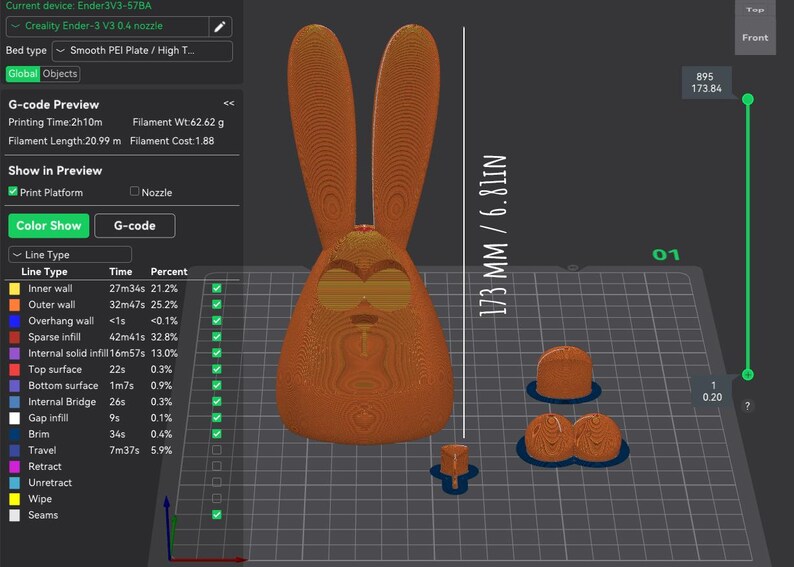Click the Travel color swatch
The width and height of the screenshot is (794, 567).
[15, 451]
